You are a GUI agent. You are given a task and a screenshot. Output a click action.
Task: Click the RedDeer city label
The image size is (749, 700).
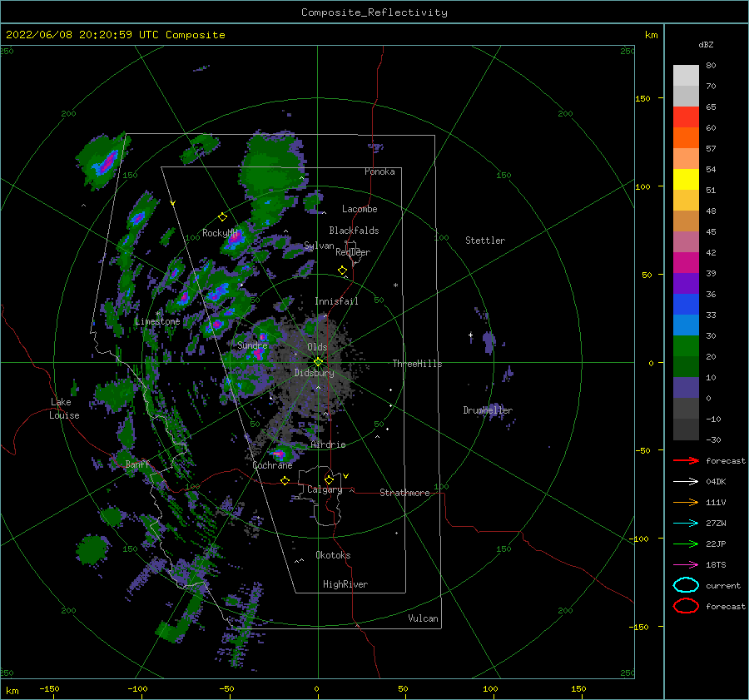tap(353, 252)
